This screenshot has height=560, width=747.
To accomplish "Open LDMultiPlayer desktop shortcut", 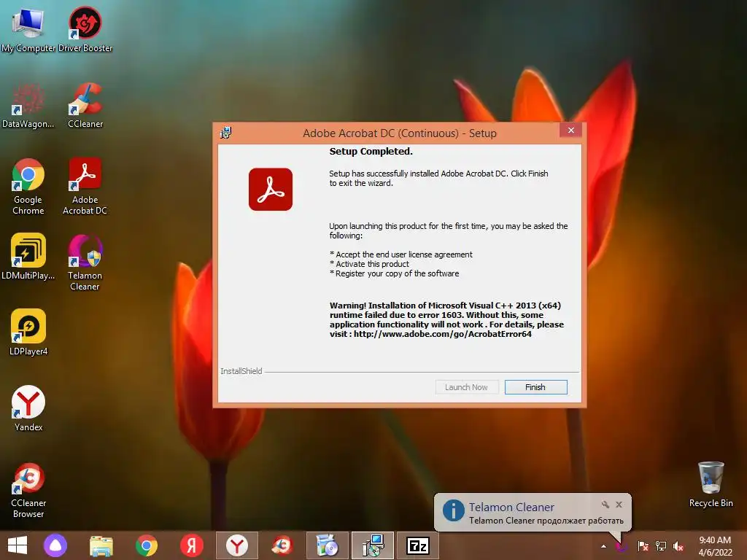I will pos(28,256).
